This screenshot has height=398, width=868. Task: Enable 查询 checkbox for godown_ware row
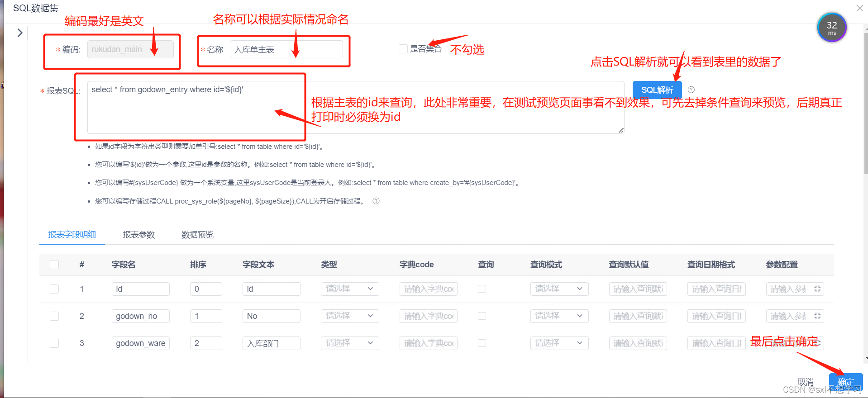pyautogui.click(x=482, y=343)
